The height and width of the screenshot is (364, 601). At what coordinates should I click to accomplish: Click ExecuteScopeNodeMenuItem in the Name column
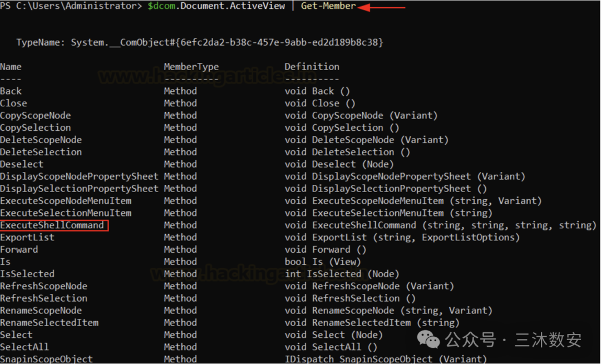tap(66, 201)
